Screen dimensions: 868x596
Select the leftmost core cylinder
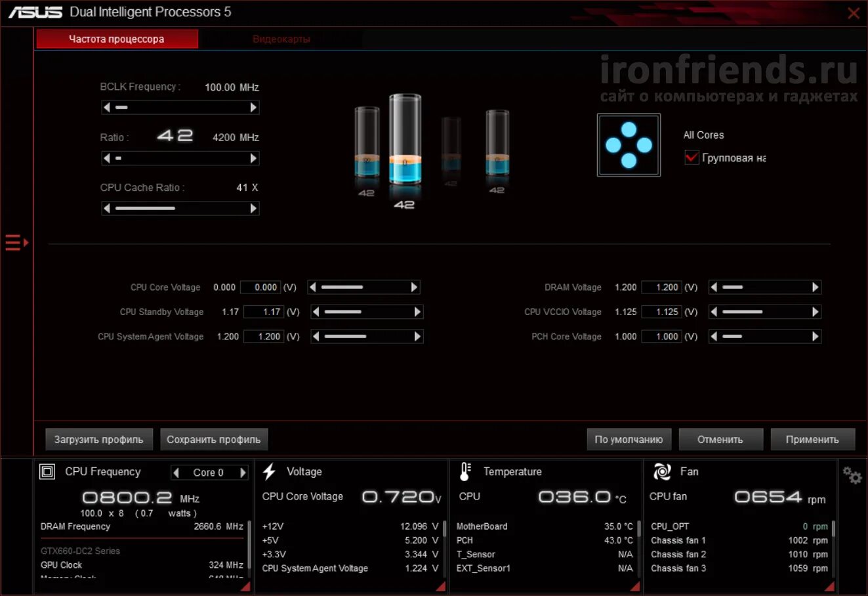(x=367, y=142)
